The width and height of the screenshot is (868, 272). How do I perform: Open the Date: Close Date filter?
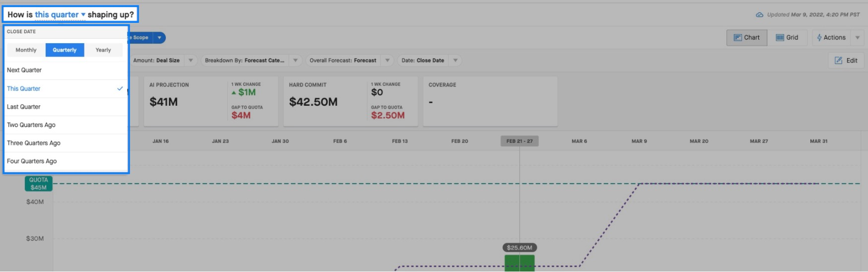click(x=430, y=61)
